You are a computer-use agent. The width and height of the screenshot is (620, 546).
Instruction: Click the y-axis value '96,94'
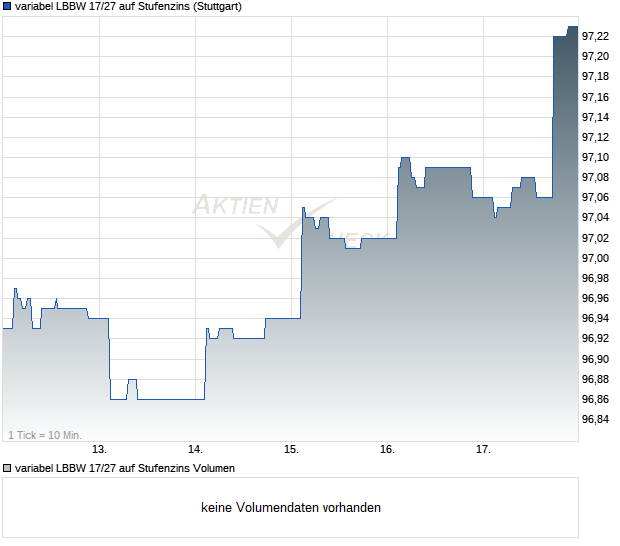tap(595, 319)
